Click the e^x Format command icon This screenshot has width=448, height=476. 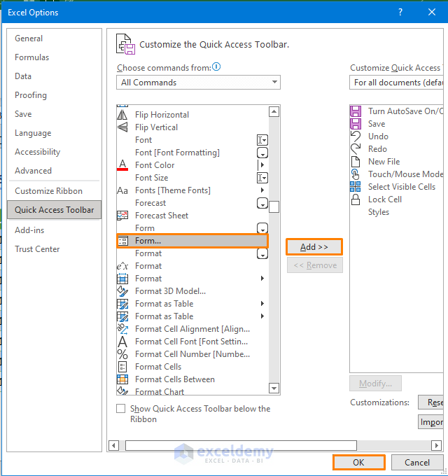(122, 266)
